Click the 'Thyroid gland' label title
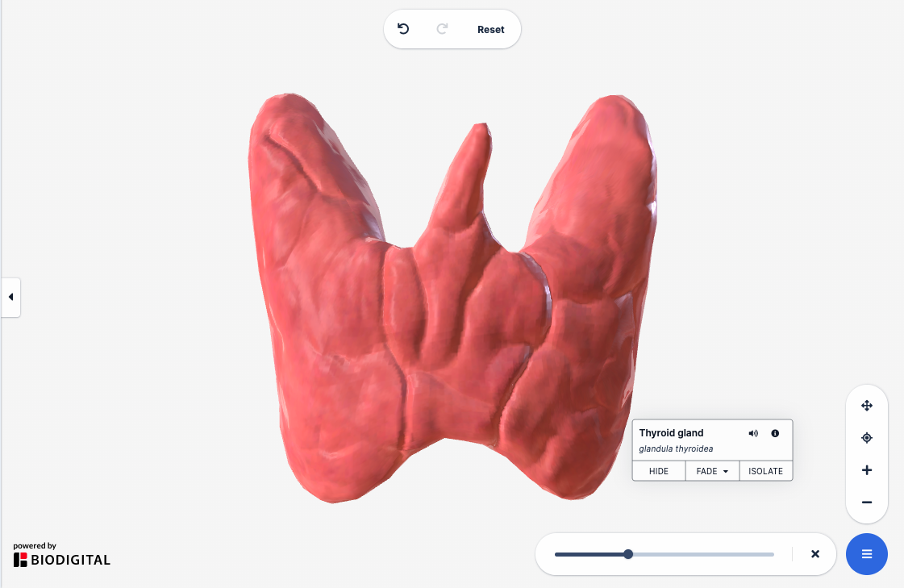Viewport: 904px width, 588px height. 671,433
